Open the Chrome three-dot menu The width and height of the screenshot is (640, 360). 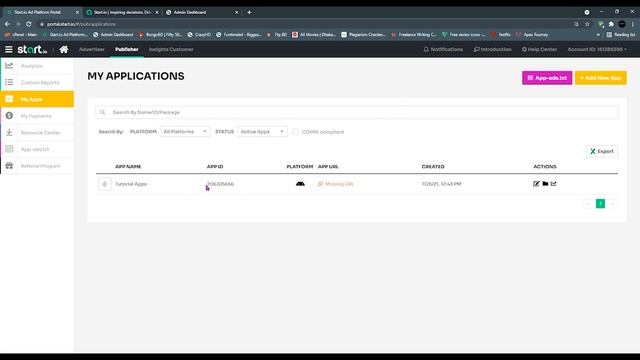(633, 24)
